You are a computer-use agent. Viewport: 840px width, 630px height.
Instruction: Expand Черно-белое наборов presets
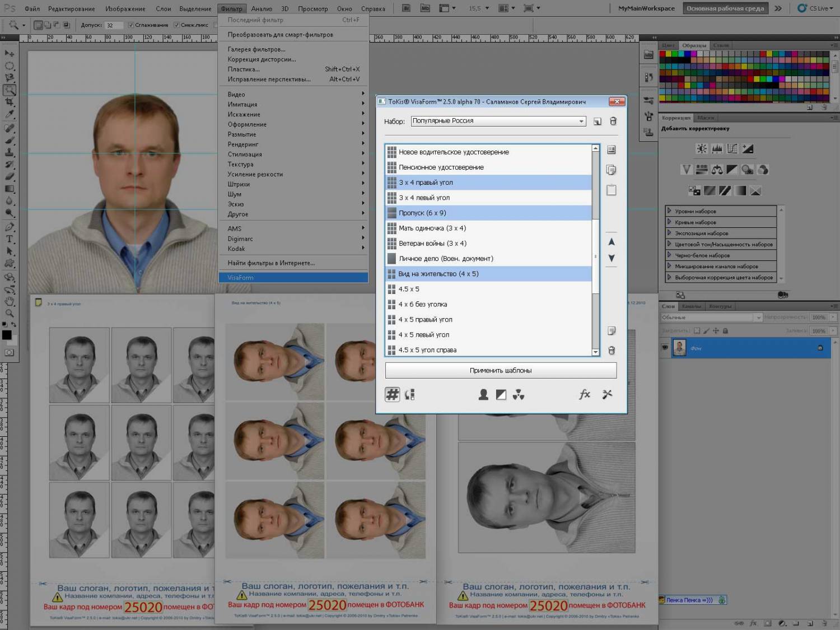pos(669,255)
